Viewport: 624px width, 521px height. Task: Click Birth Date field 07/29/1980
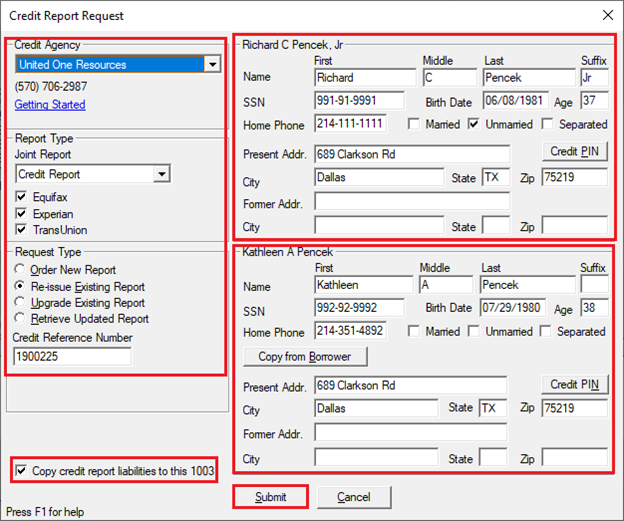click(x=513, y=308)
